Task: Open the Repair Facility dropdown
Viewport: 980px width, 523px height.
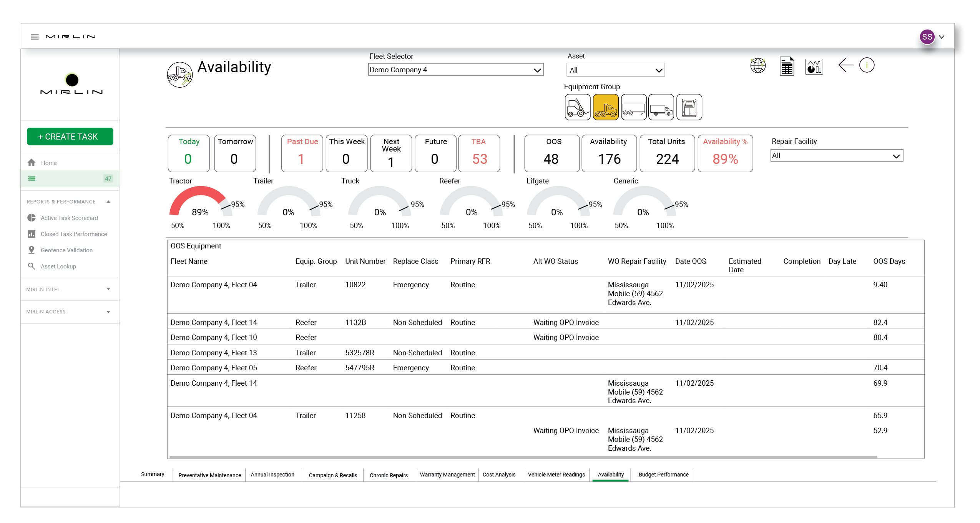Action: tap(836, 156)
